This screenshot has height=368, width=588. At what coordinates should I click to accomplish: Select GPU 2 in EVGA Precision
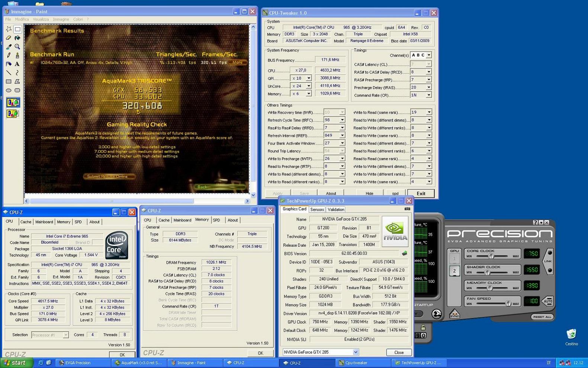pyautogui.click(x=454, y=271)
